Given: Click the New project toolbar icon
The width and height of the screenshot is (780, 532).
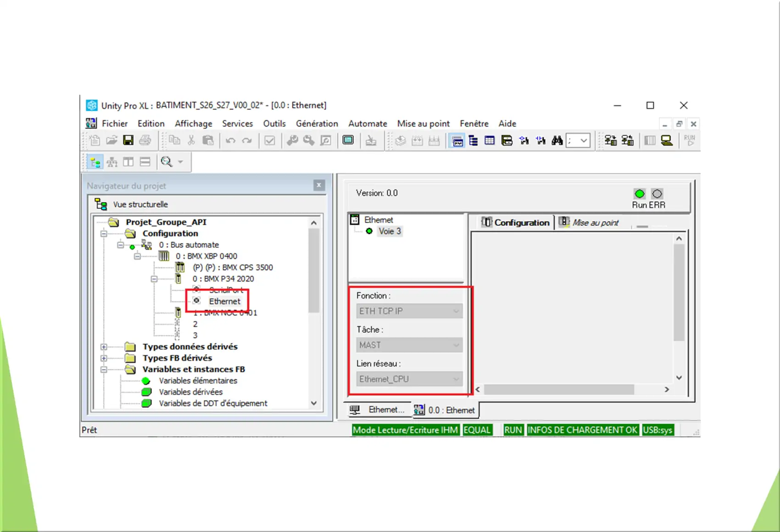Looking at the screenshot, I should (x=95, y=140).
